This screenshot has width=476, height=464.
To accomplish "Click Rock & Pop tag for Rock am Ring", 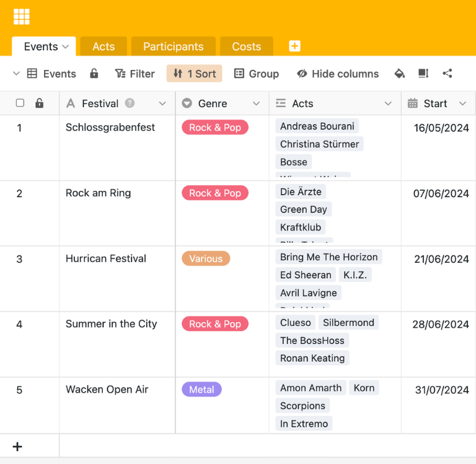I will point(215,193).
